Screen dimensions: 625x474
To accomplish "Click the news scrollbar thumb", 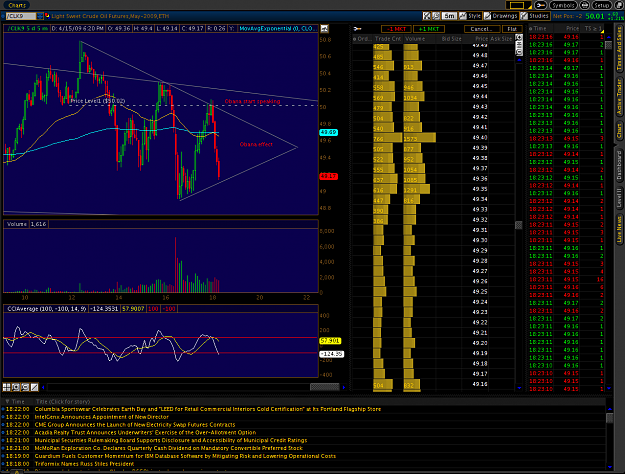I will 609,418.
